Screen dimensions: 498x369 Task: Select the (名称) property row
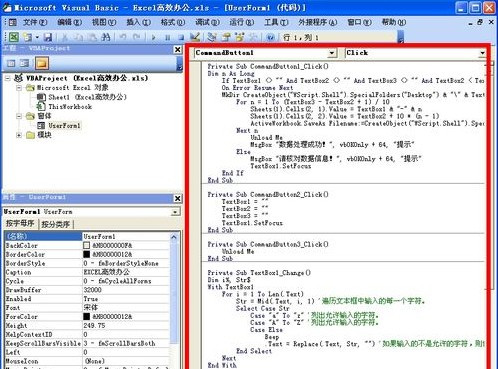[x=87, y=236]
